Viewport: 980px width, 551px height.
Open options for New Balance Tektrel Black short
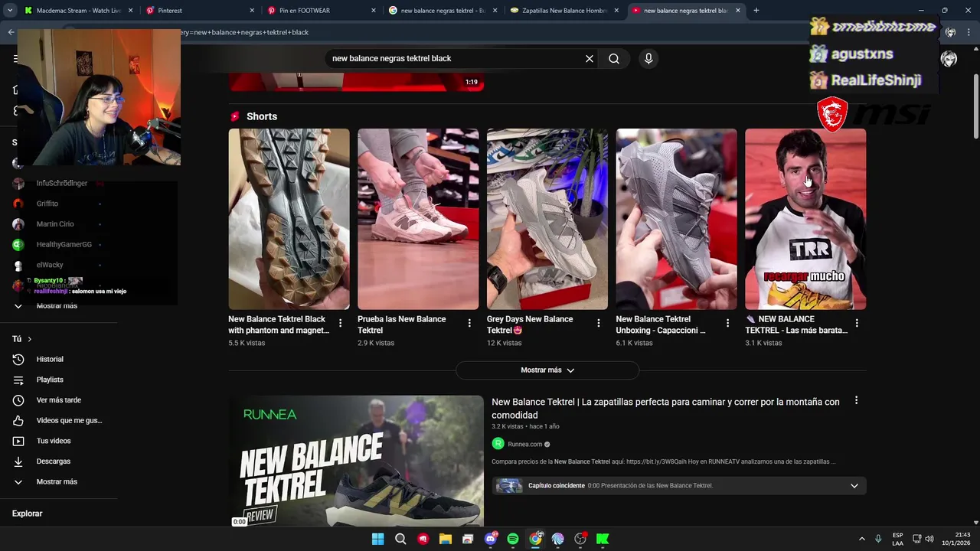(340, 324)
